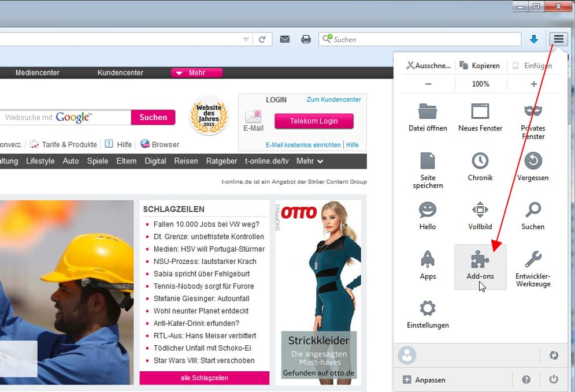
Task: Open the pink Mehr menu in the header
Action: 196,73
